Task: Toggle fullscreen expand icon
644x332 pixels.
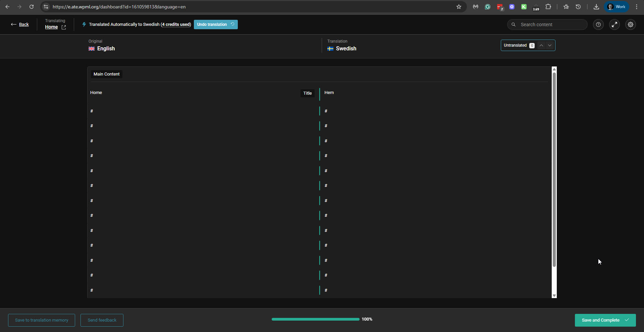Action: point(614,25)
